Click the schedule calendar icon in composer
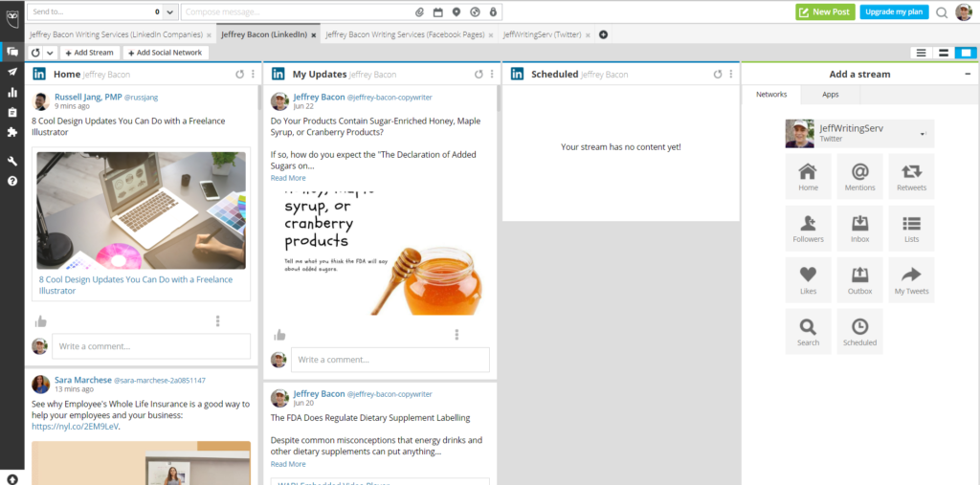 [438, 11]
